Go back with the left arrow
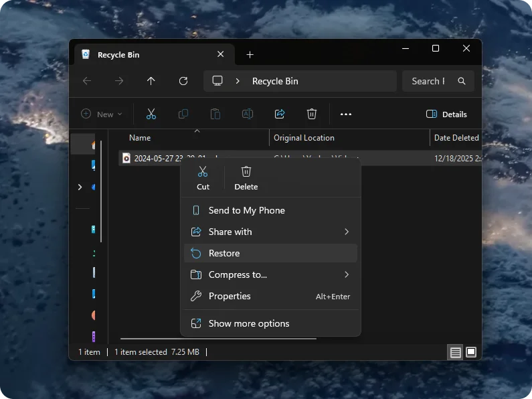This screenshot has width=532, height=399. click(87, 81)
